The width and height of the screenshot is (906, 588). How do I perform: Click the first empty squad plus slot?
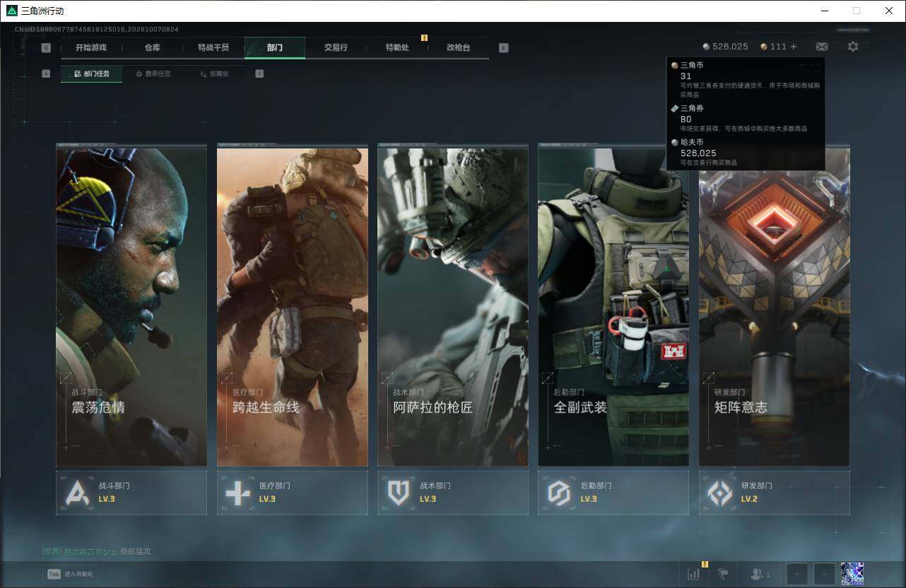[797, 575]
